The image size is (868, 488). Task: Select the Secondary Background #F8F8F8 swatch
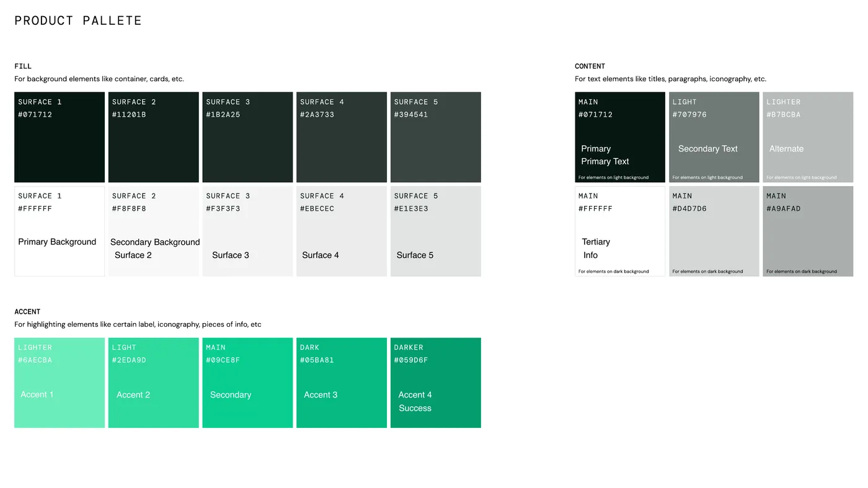[154, 231]
